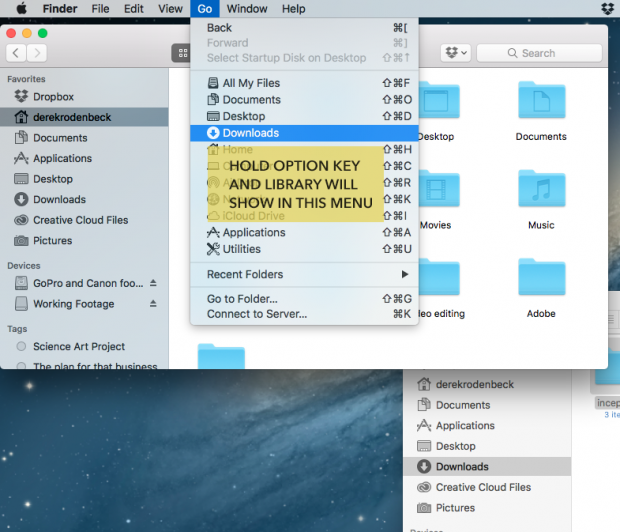
Task: Choose Downloads in the Go menu
Action: tap(304, 133)
